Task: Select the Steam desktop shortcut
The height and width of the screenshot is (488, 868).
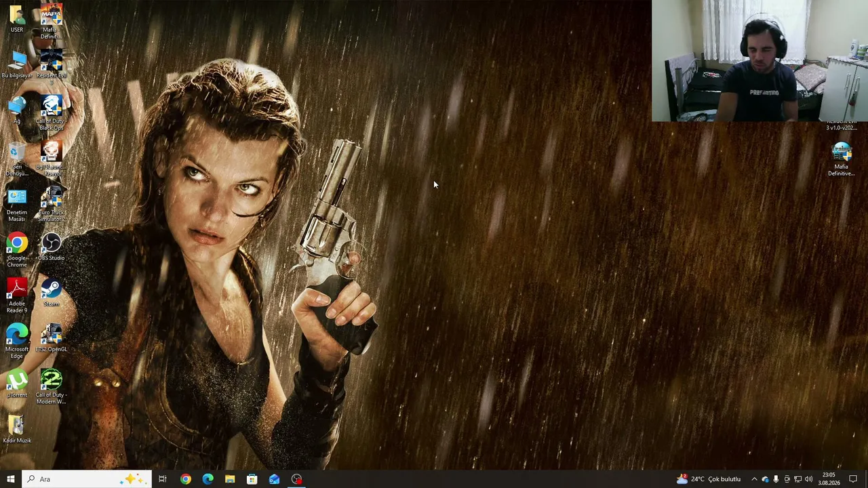Action: [x=51, y=293]
